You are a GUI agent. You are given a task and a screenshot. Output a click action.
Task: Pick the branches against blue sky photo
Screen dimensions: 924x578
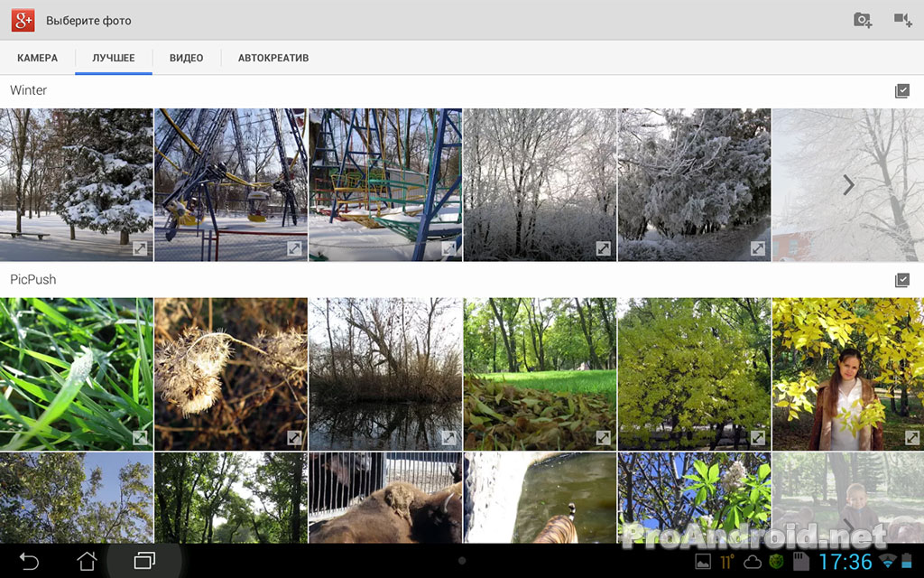point(77,498)
